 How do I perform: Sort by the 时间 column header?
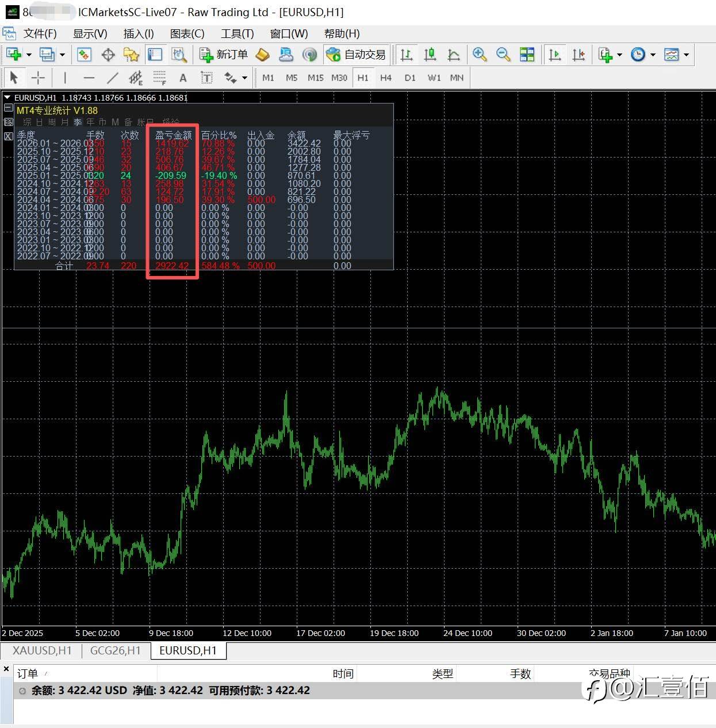click(343, 673)
